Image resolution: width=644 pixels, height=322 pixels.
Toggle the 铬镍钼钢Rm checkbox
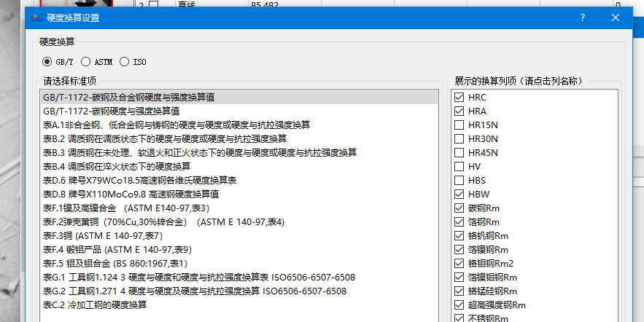pos(459,278)
